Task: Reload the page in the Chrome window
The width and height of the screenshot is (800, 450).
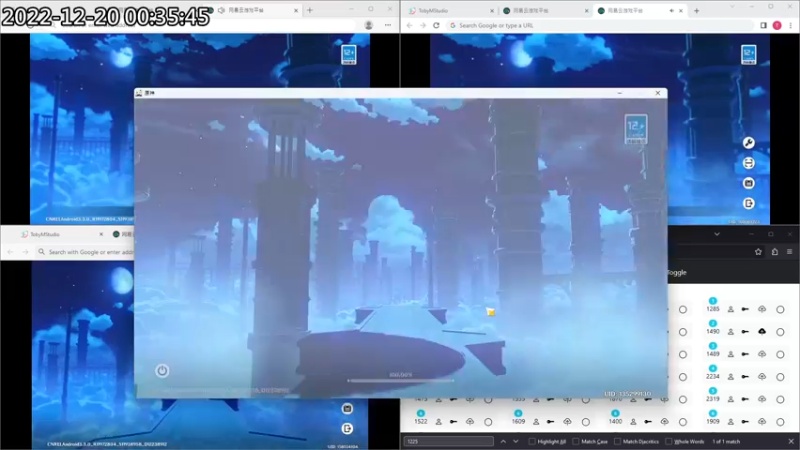Action: pyautogui.click(x=436, y=25)
